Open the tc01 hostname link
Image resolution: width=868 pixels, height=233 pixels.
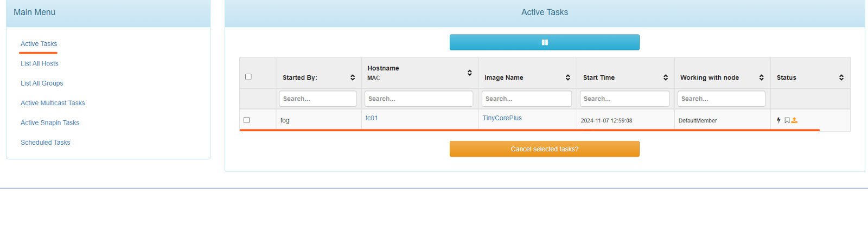(372, 118)
